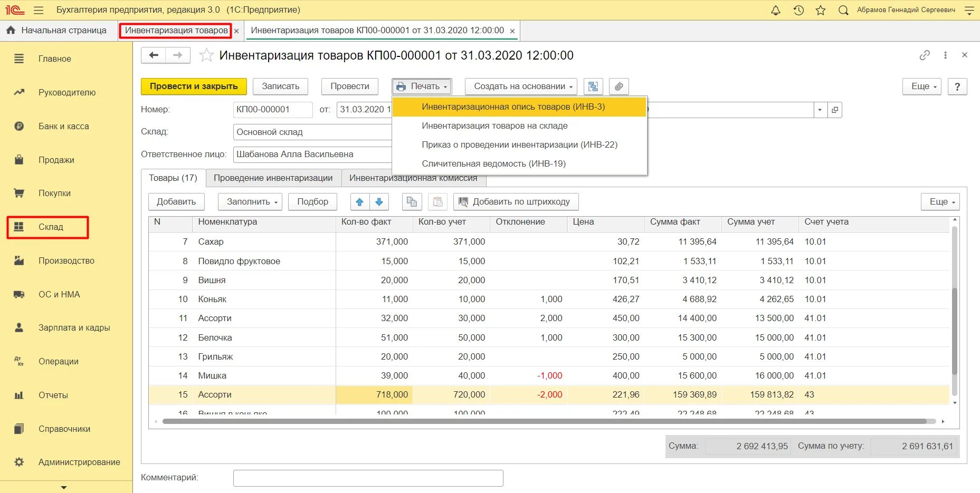Move row up with blue arrow
Viewport: 980px width, 493px height.
[x=360, y=202]
